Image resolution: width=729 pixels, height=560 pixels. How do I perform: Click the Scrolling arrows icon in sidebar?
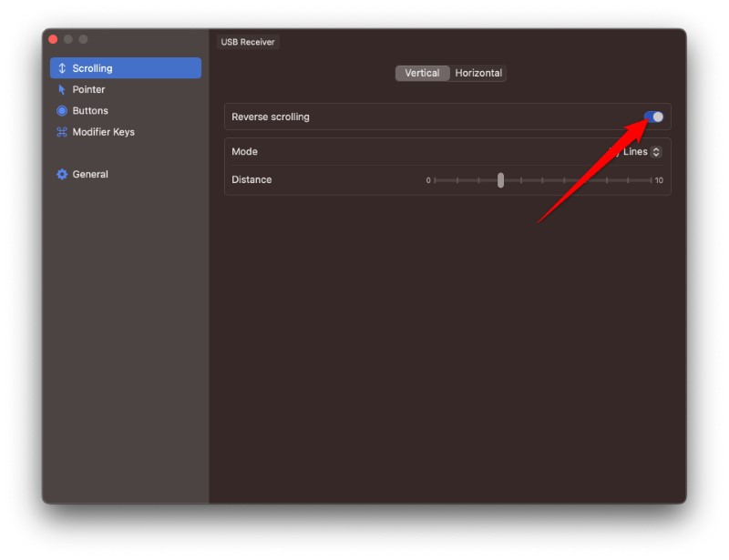click(x=62, y=68)
